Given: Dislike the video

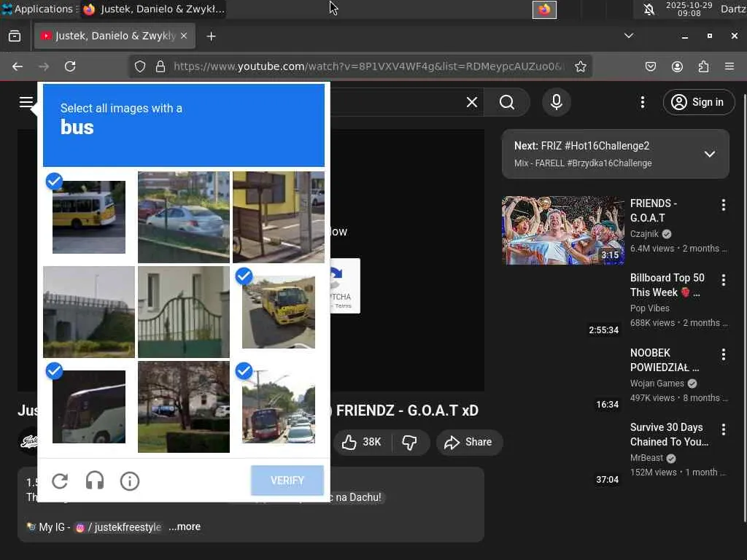Looking at the screenshot, I should [x=410, y=442].
